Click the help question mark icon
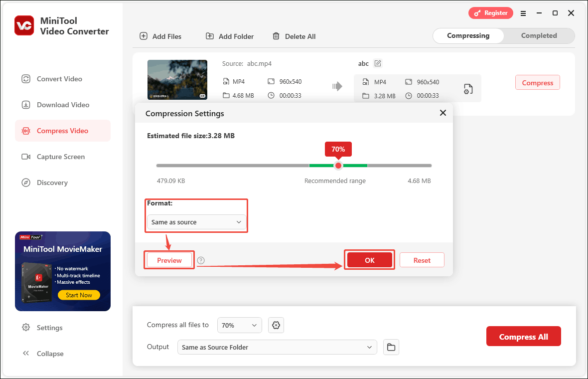Screen dimensions: 588x379 pos(201,260)
